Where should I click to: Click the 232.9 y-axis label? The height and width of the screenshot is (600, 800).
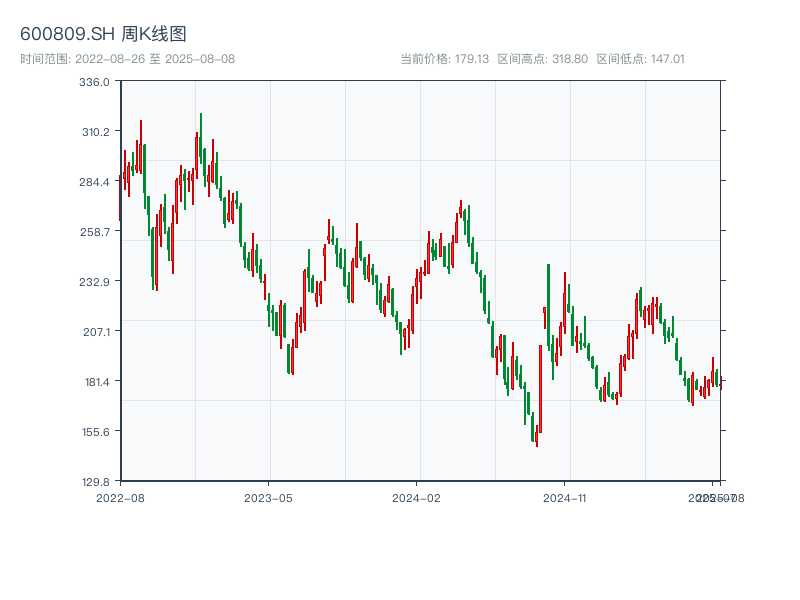point(94,282)
